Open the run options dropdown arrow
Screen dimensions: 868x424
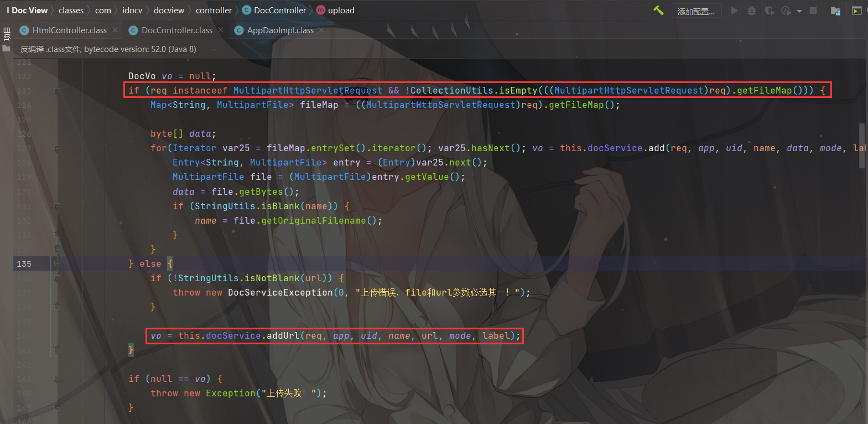[799, 11]
